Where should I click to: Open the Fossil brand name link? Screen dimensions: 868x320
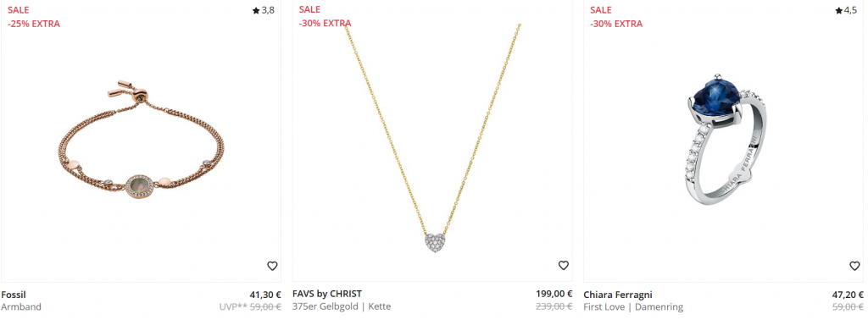point(14,295)
